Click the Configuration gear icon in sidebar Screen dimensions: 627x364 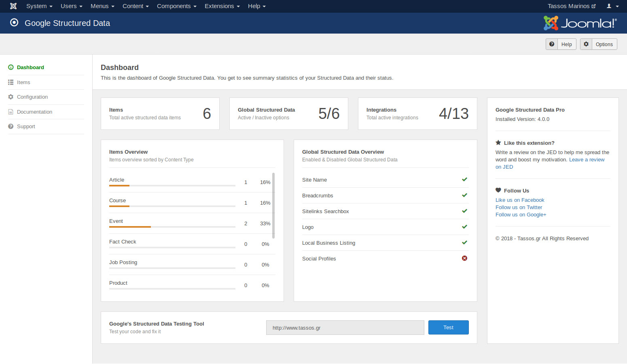click(x=11, y=97)
